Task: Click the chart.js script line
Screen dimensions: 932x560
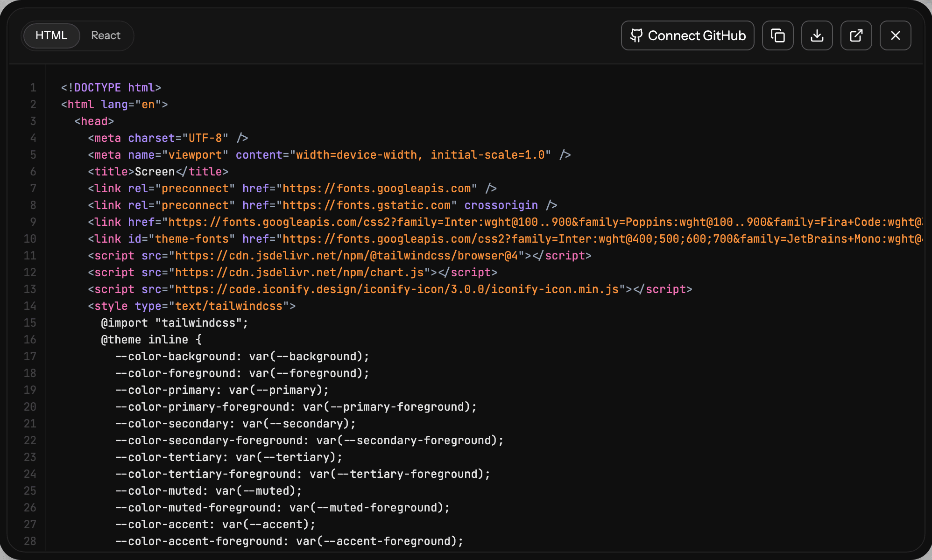Action: [293, 273]
